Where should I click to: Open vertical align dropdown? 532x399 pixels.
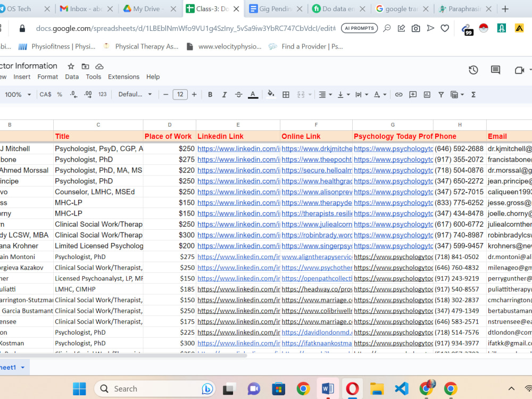click(343, 95)
